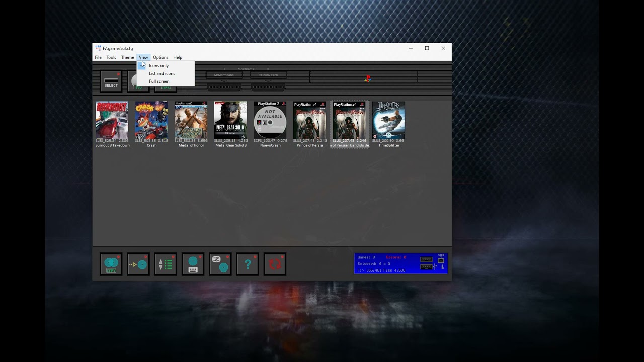Click the 'SLUS_209.15 4.25G' ID text
644x362 pixels.
[x=231, y=141]
